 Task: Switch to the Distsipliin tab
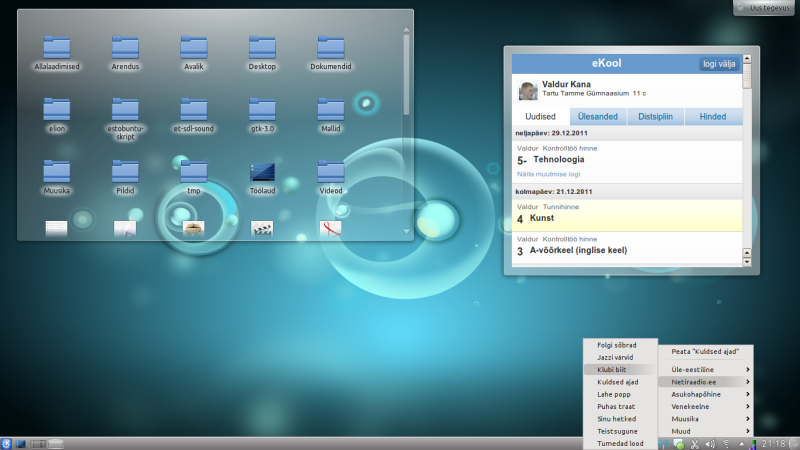coord(656,116)
